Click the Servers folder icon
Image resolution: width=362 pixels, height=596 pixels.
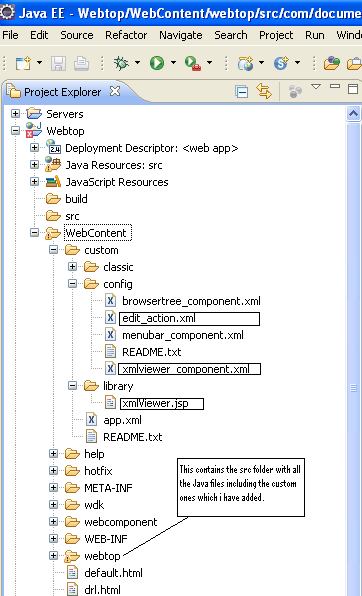[34, 114]
